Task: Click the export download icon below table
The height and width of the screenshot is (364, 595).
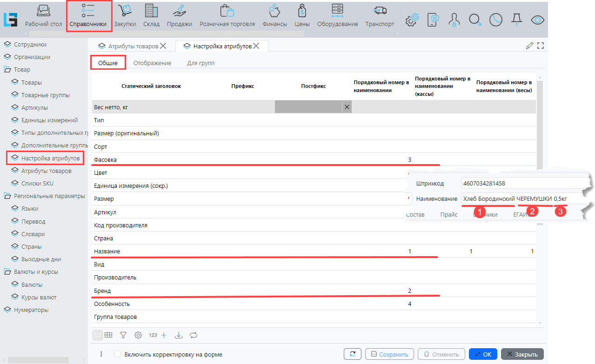Action: click(x=178, y=335)
